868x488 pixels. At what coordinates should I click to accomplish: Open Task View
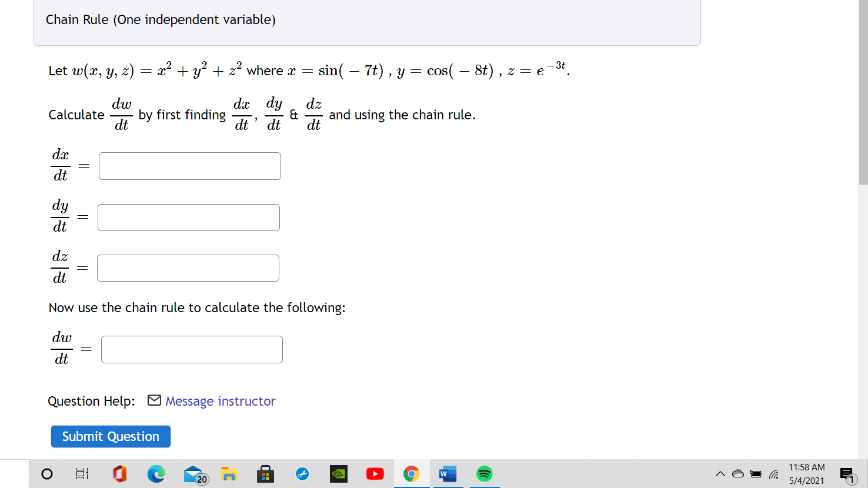coord(82,474)
